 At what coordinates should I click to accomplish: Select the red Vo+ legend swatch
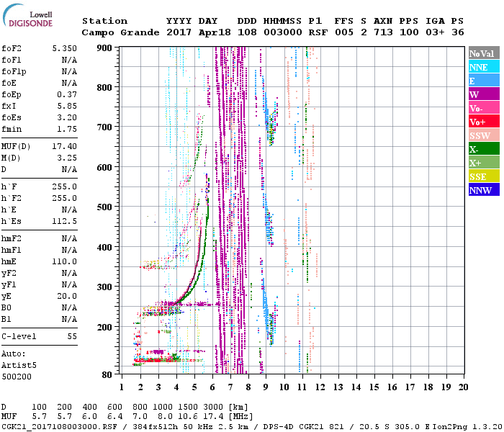click(484, 122)
